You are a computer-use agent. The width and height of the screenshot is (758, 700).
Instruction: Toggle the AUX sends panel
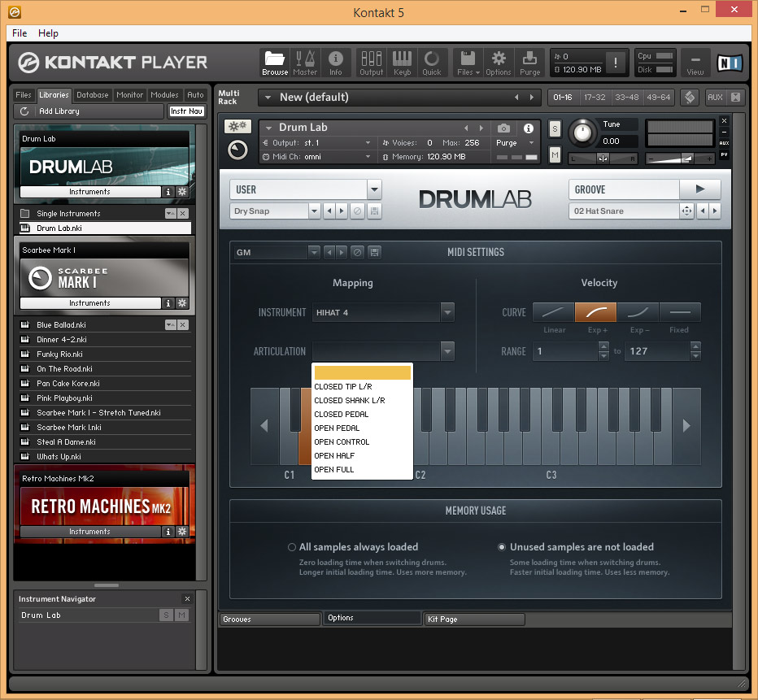click(715, 97)
